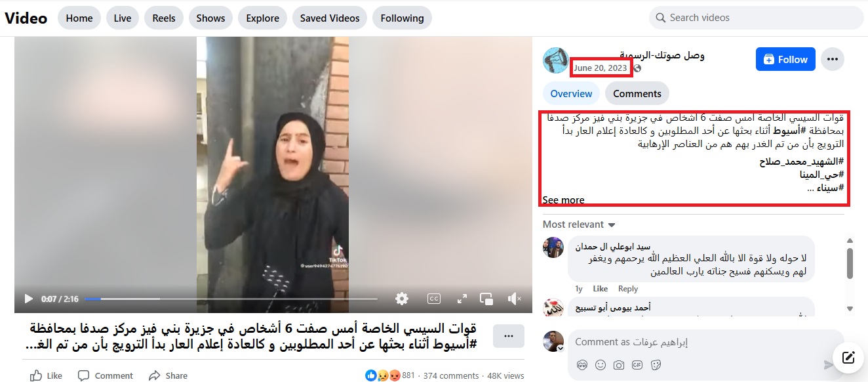Add a GIF to comment
Screen dimensions: 868x382
(637, 365)
